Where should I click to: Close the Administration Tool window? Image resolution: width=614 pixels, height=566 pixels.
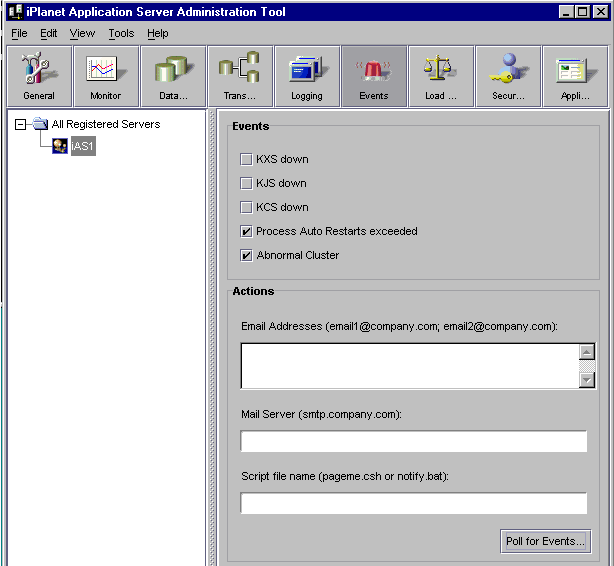[600, 12]
